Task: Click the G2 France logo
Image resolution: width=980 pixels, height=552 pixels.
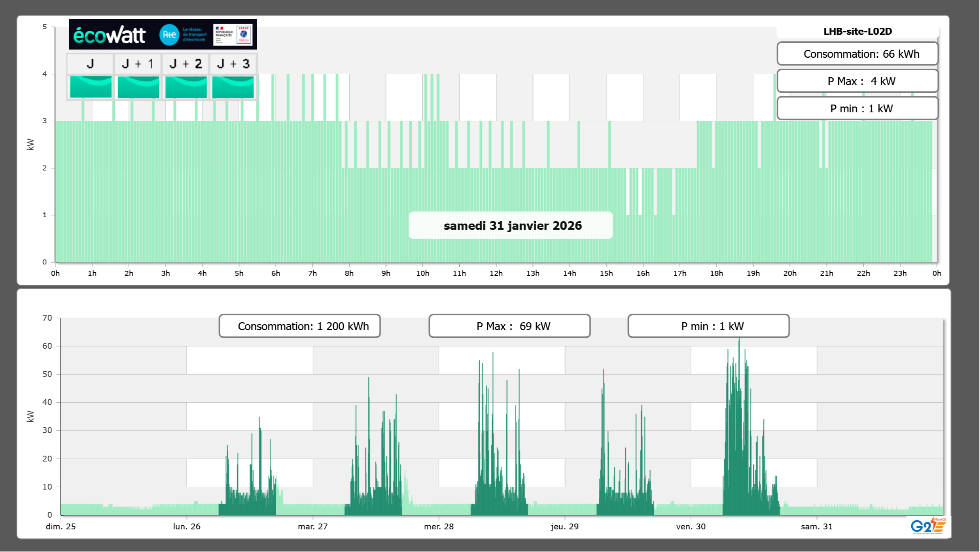Action: click(x=928, y=526)
